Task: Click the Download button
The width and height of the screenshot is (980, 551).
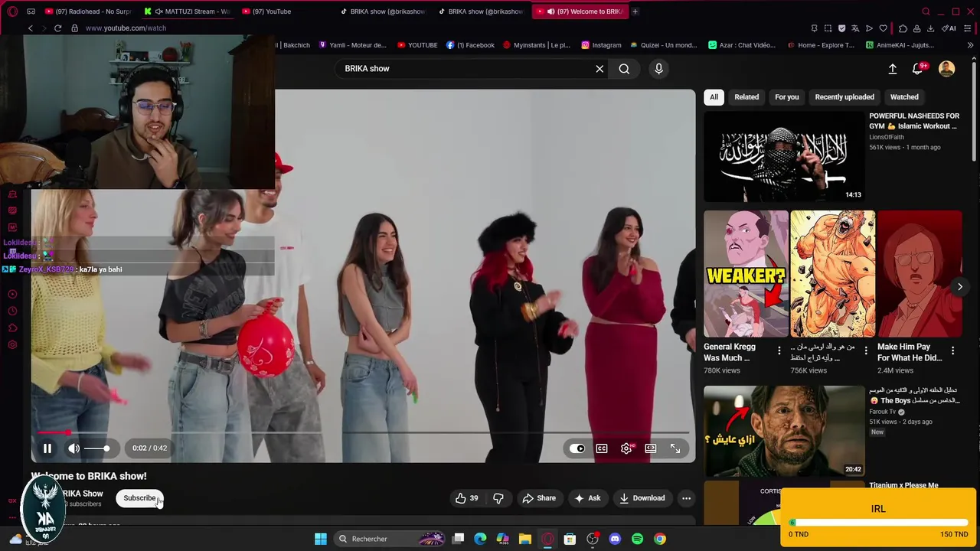Action: (642, 498)
